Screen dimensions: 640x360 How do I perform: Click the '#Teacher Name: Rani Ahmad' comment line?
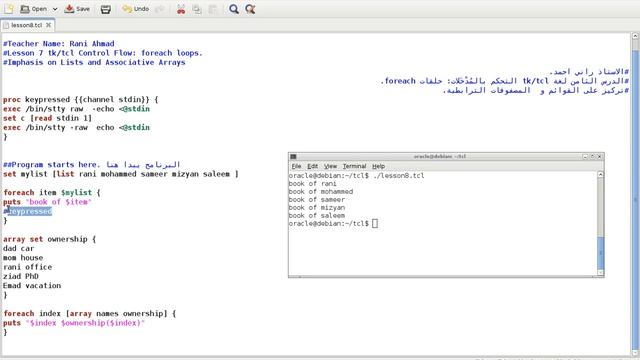(59, 44)
